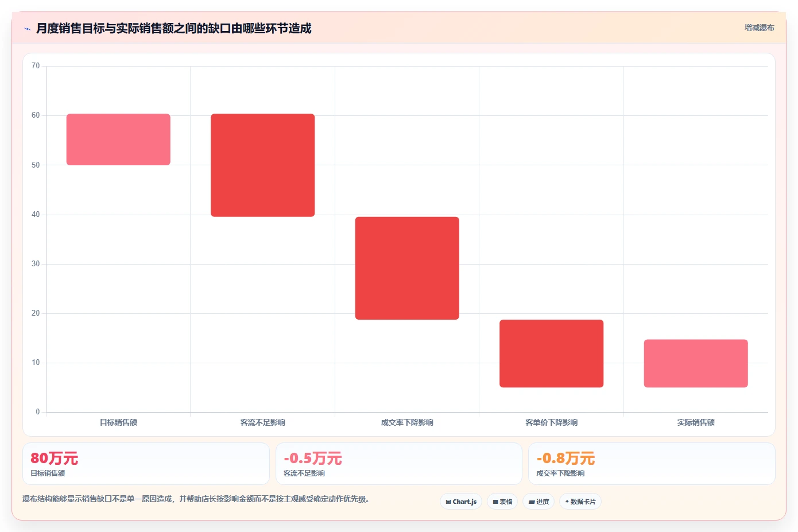
Task: Click the chart title 月度销售目标与实际销售额
Action: tap(173, 28)
